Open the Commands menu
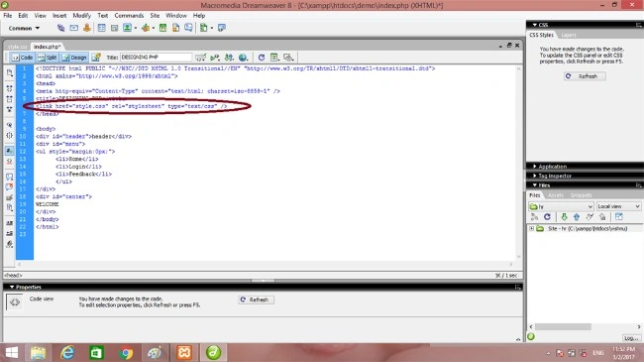 pos(129,15)
